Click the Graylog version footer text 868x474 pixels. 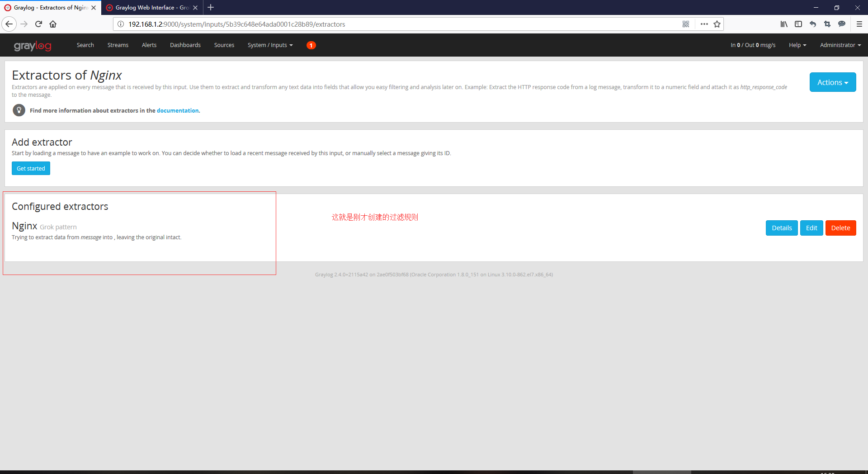pos(434,275)
